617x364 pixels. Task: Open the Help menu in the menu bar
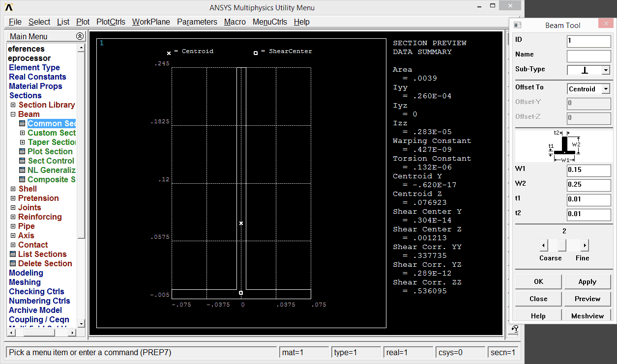click(302, 22)
